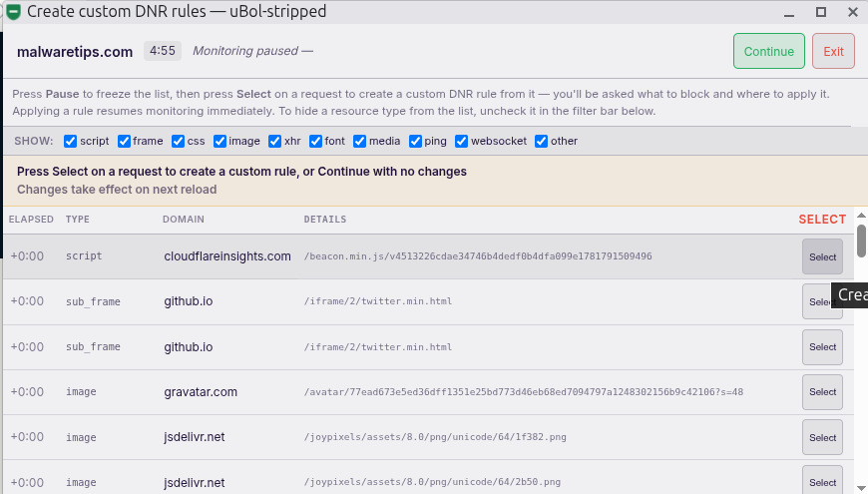Select the cloudflareinsights.com beacon script request
This screenshot has height=494, width=868.
[x=822, y=256]
